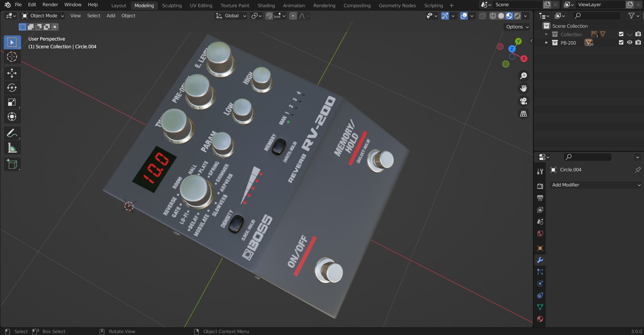Screen dimensions: 644x335
Task: Open the Object properties tab
Action: [x=540, y=248]
